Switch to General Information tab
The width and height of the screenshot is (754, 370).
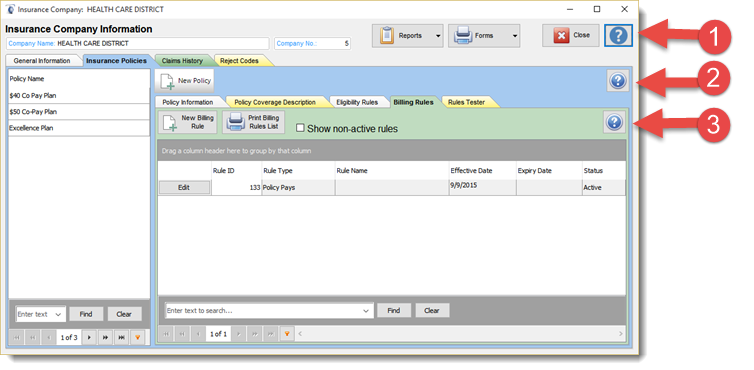[x=42, y=61]
